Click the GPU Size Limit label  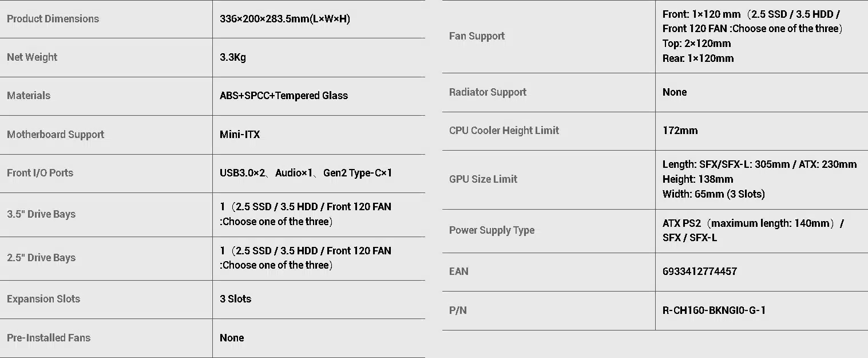pos(483,179)
